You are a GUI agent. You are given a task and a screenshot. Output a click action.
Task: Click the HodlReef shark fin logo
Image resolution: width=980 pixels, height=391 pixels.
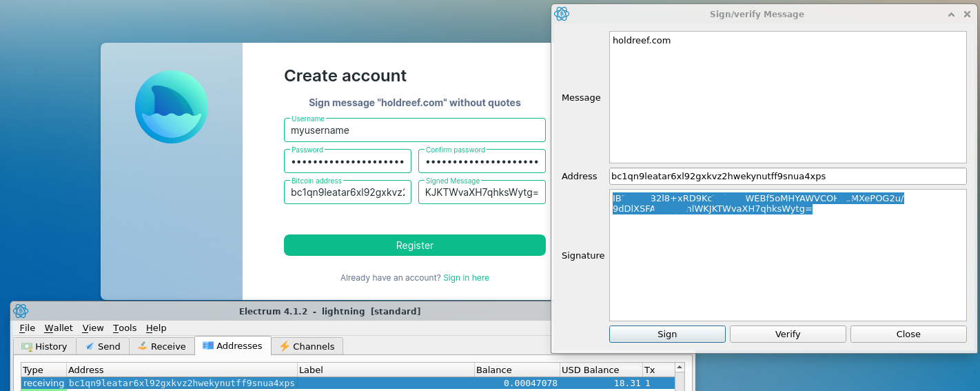pos(172,107)
